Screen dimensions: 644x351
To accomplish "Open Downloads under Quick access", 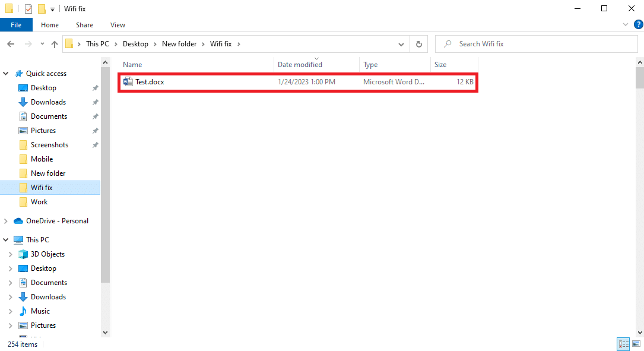I will coord(48,102).
